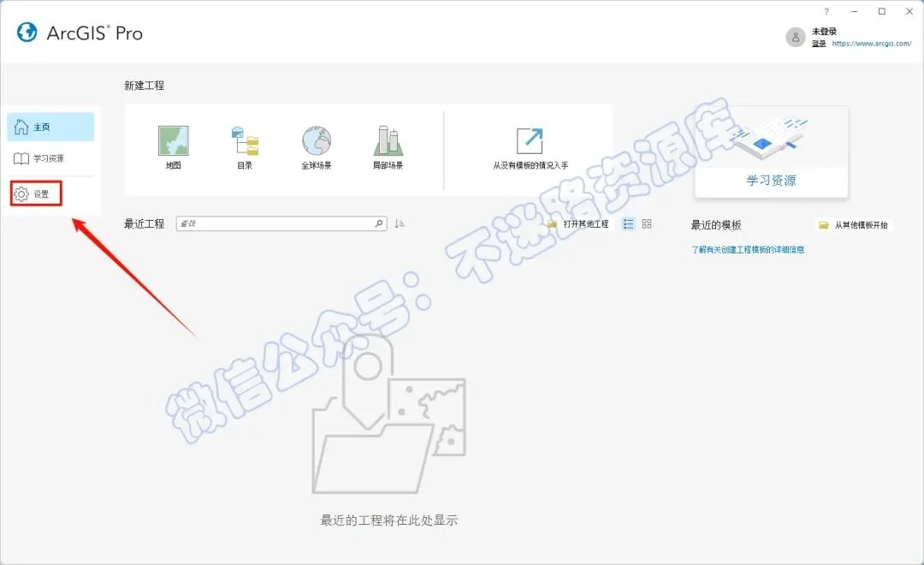Open the 学习资源 learning resources card
The height and width of the screenshot is (565, 924).
coord(772,152)
